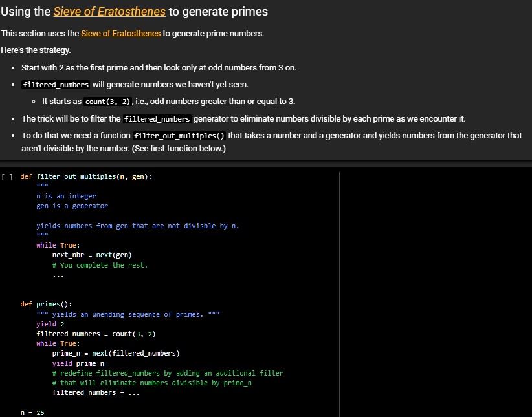Open the Sieve of Eratosthenes heading link
This screenshot has height=417, width=532.
(109, 12)
